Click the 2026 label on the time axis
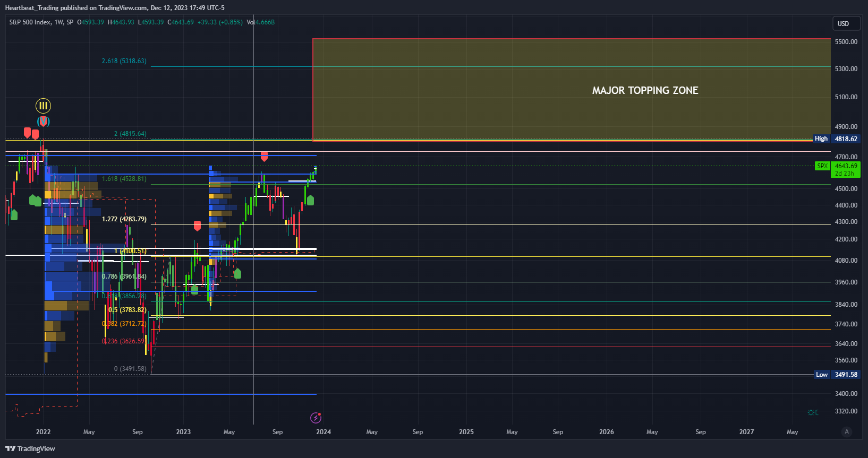This screenshot has height=458, width=868. 607,432
